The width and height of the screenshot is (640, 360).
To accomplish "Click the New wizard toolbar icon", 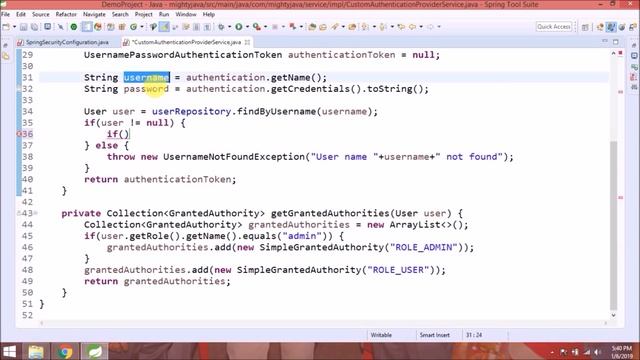I will pyautogui.click(x=6, y=27).
